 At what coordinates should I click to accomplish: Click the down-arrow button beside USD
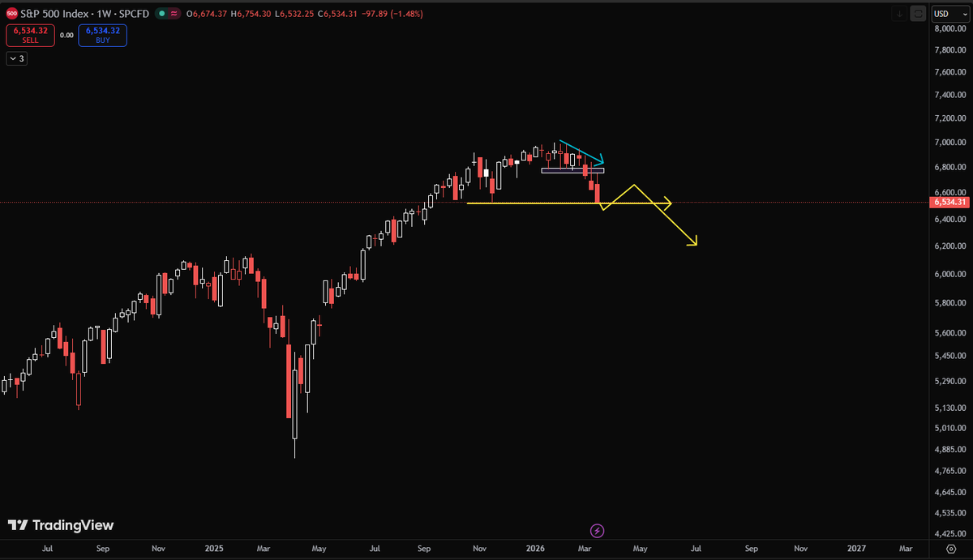(x=901, y=14)
